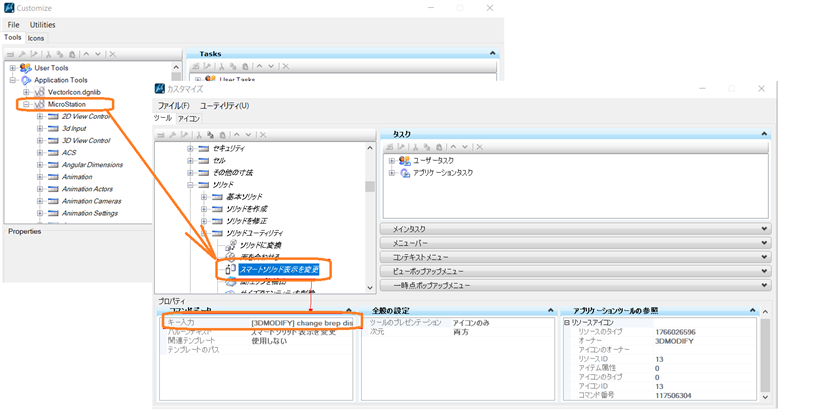
Task: Collapse the Application Tools node
Action: [x=12, y=80]
